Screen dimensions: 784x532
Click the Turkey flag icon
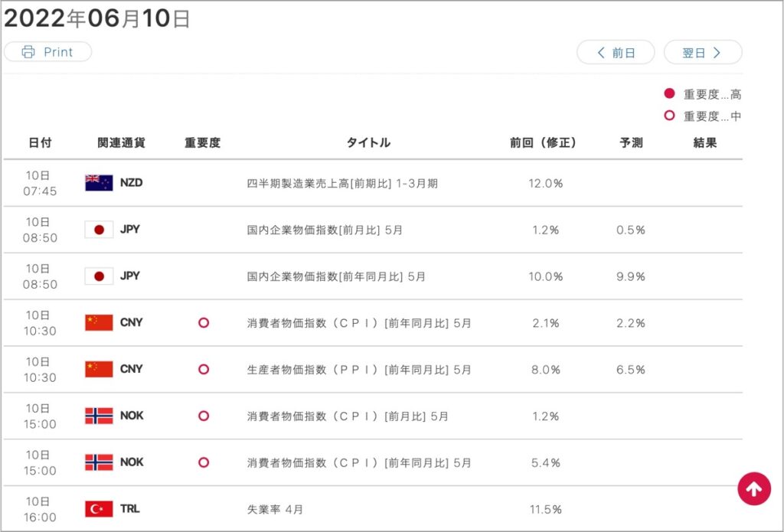(99, 509)
